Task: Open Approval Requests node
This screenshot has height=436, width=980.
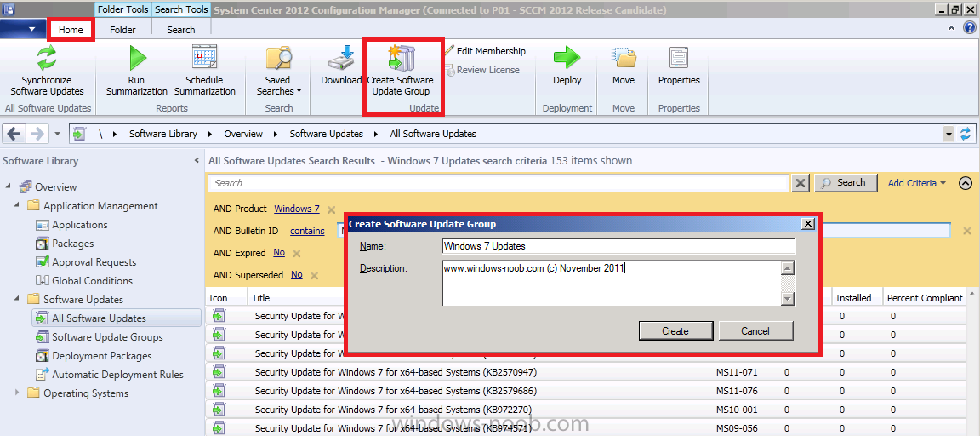Action: point(94,262)
